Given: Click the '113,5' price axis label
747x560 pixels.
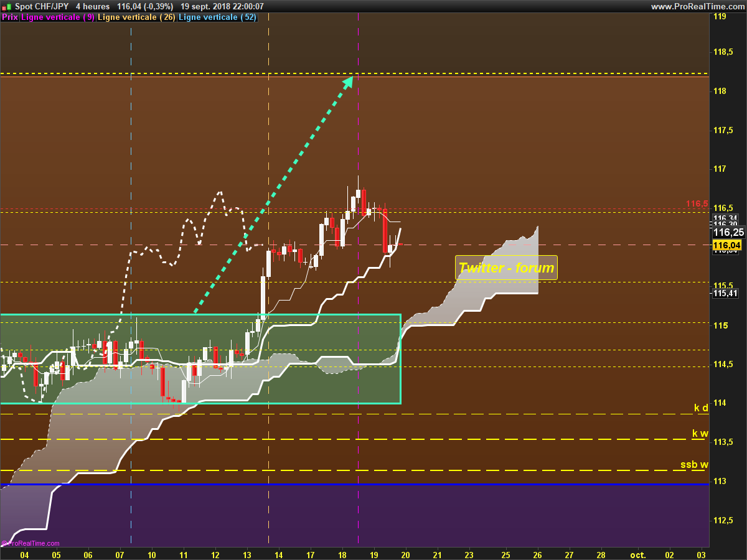Looking at the screenshot, I should 723,442.
